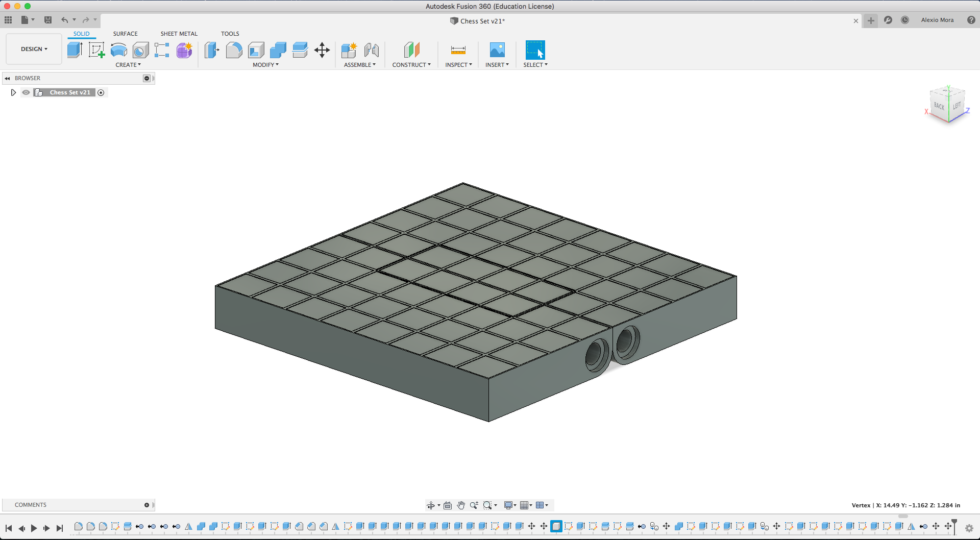Click the New Component icon in ASSEMBLE
Viewport: 980px width, 540px height.
pos(349,50)
